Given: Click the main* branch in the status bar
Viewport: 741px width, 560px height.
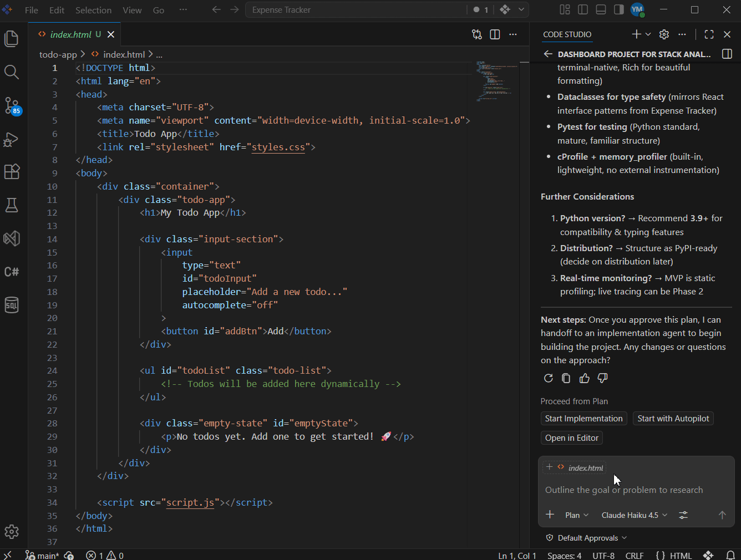Looking at the screenshot, I should [42, 555].
